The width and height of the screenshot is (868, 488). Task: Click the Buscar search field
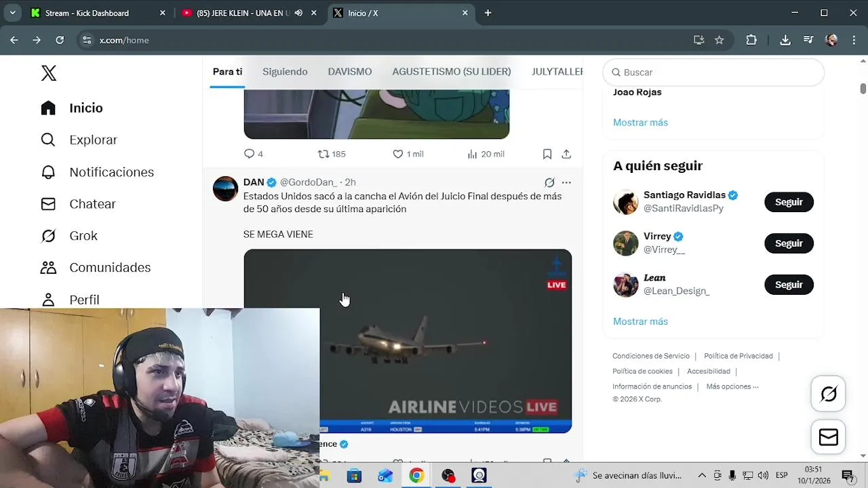pyautogui.click(x=713, y=73)
